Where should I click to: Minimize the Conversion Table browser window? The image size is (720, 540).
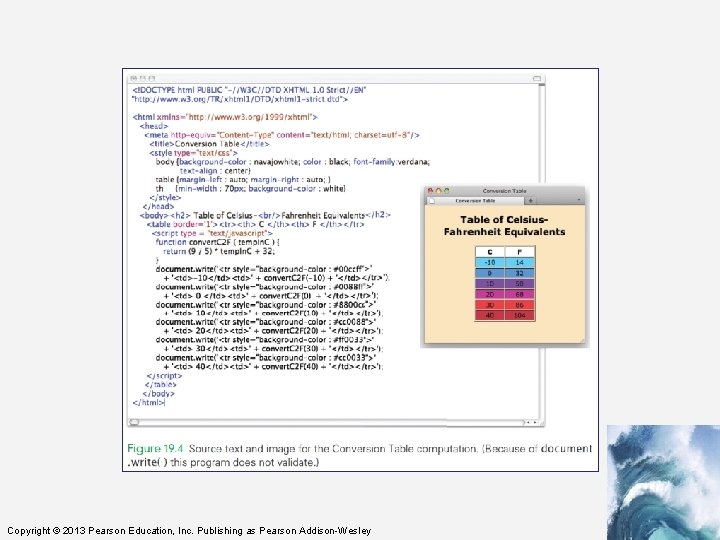point(438,191)
